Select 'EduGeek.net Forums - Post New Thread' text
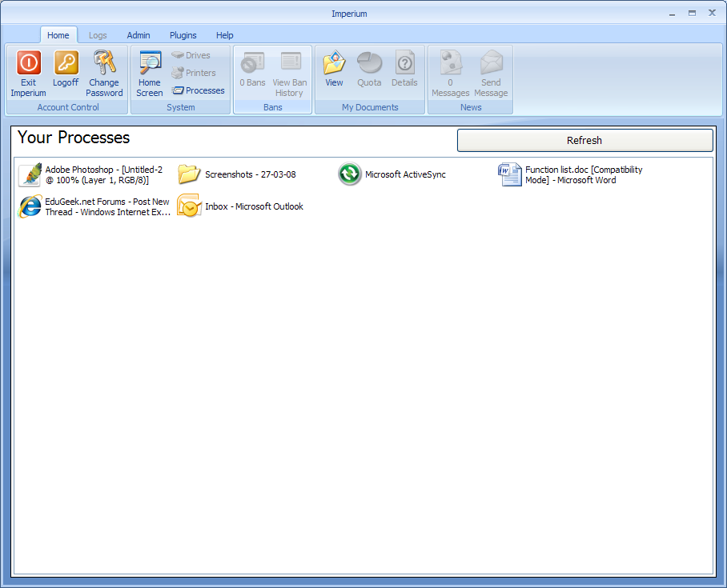 pos(107,206)
